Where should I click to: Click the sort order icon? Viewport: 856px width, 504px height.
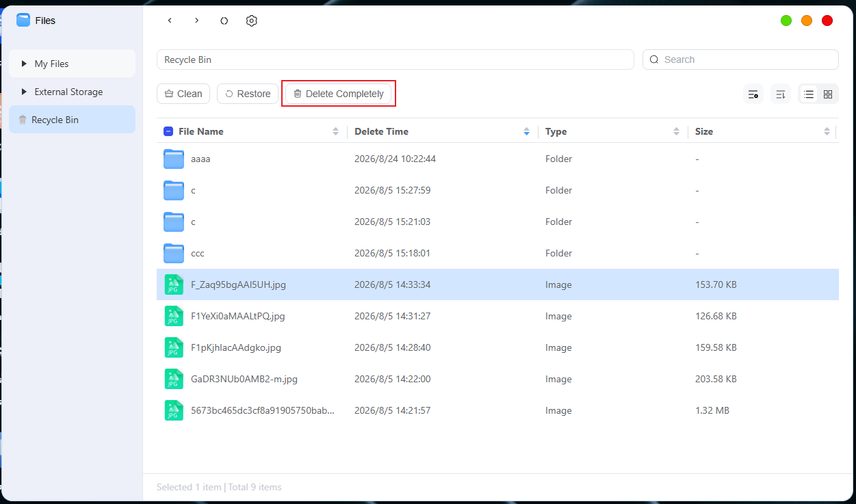coord(781,94)
